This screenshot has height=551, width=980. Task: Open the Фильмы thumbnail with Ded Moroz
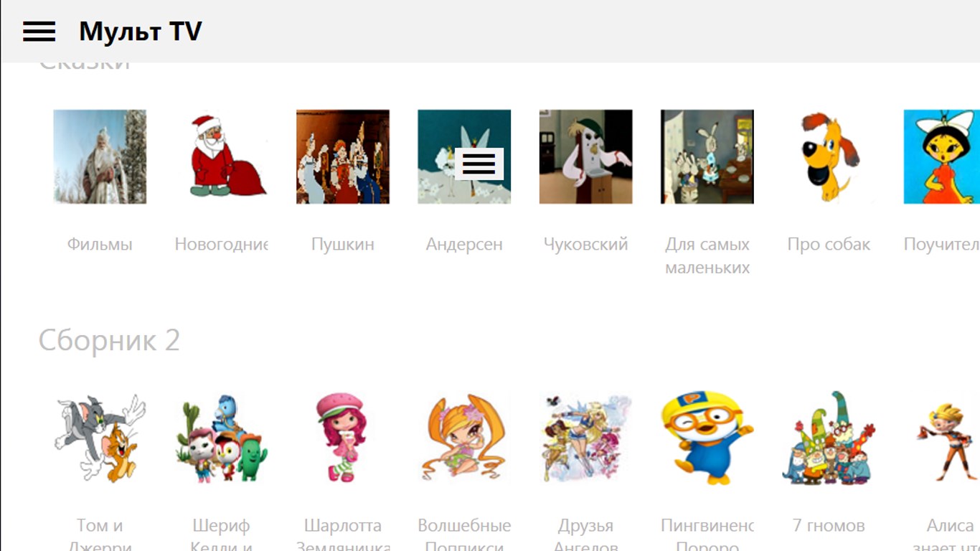click(x=100, y=156)
